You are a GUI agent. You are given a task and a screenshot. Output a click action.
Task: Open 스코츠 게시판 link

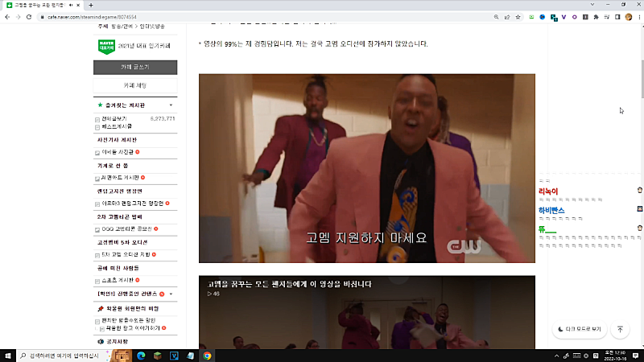tap(117, 280)
